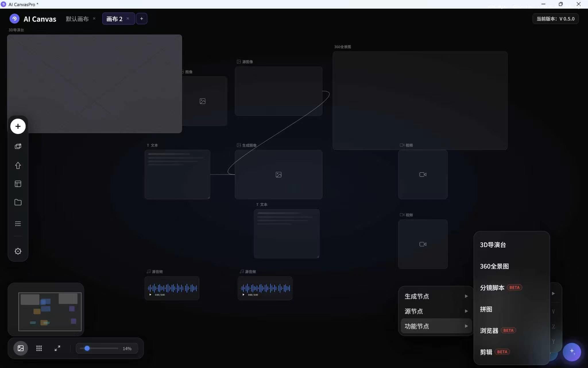
Task: Restore down the AI CanvasPro window
Action: (x=561, y=4)
